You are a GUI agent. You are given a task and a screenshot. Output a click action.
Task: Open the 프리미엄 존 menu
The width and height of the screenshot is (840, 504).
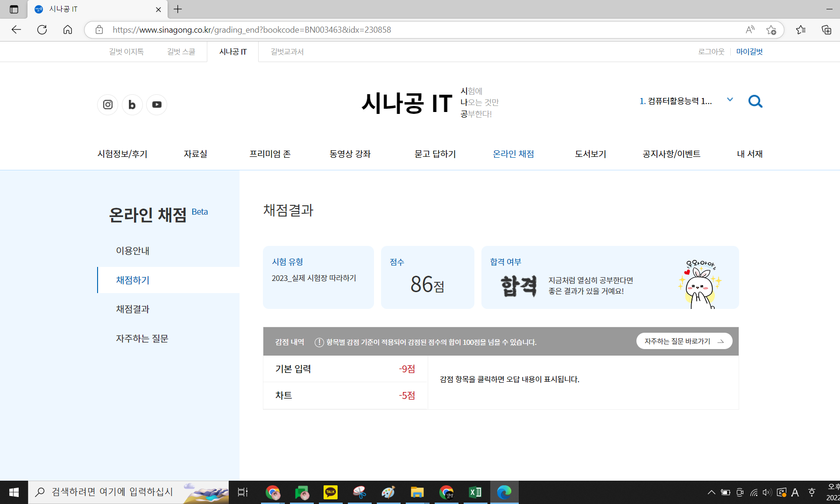pyautogui.click(x=270, y=154)
